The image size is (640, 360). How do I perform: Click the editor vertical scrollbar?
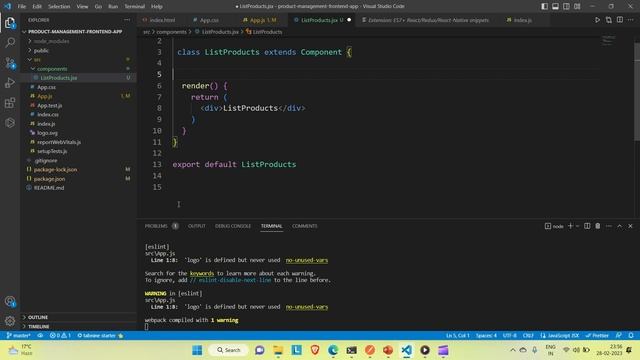(x=637, y=92)
